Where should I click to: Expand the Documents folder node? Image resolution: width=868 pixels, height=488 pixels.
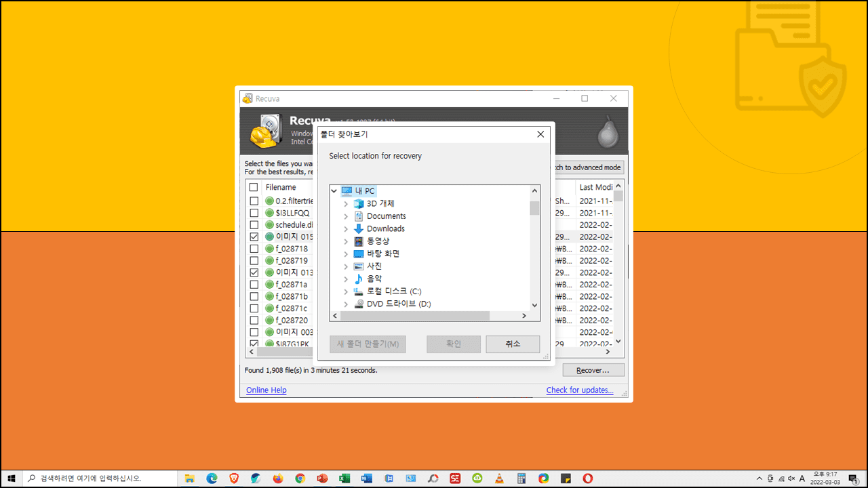(346, 217)
